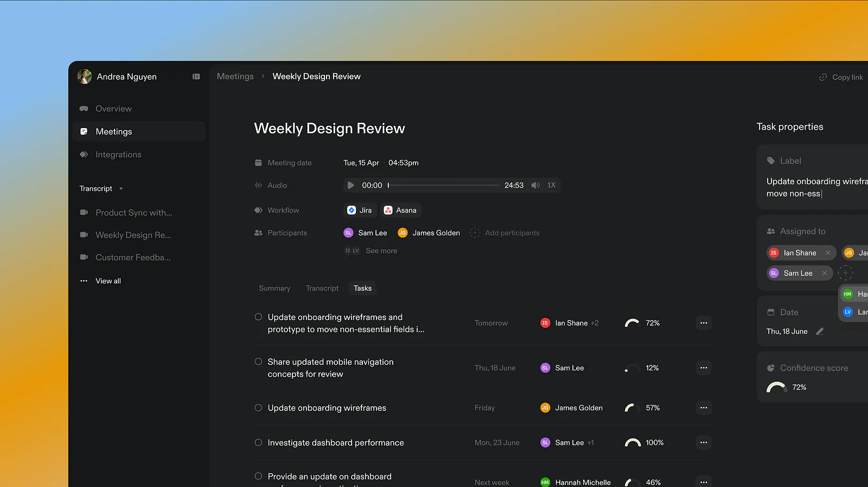Click the Add participants plus icon
This screenshot has height=487, width=868.
475,233
